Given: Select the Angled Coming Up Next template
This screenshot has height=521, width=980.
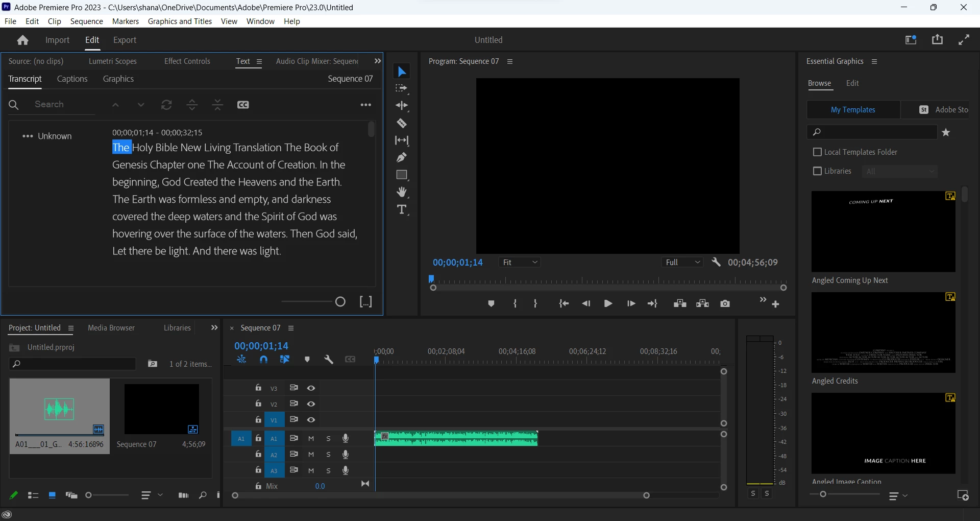Looking at the screenshot, I should tap(884, 231).
